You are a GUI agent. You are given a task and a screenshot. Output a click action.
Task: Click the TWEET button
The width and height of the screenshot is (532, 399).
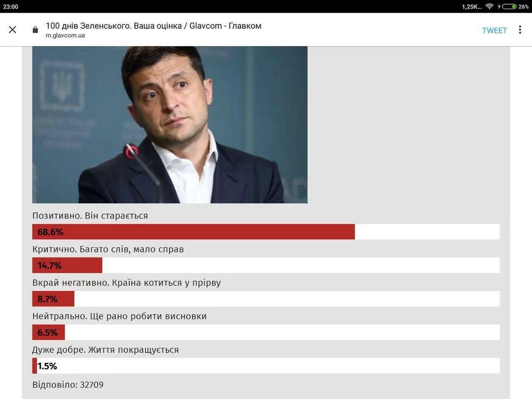(494, 30)
